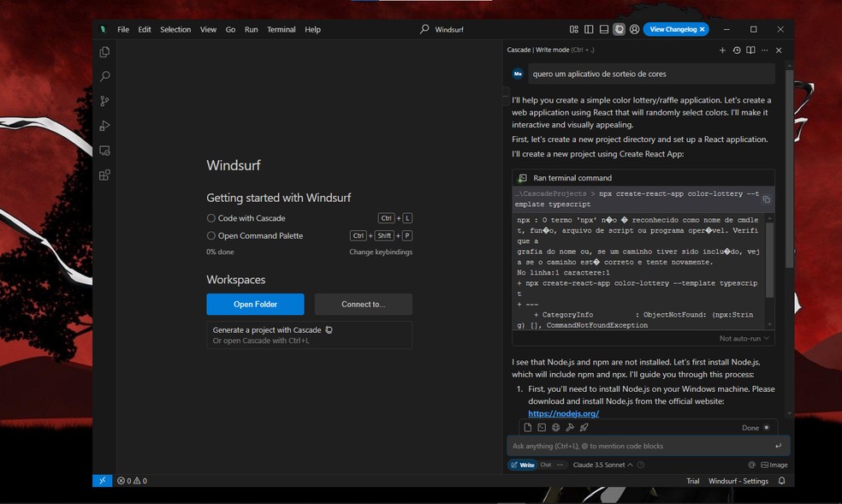This screenshot has height=504, width=842.
Task: Switch Cascade to Chat mode
Action: coord(546,465)
